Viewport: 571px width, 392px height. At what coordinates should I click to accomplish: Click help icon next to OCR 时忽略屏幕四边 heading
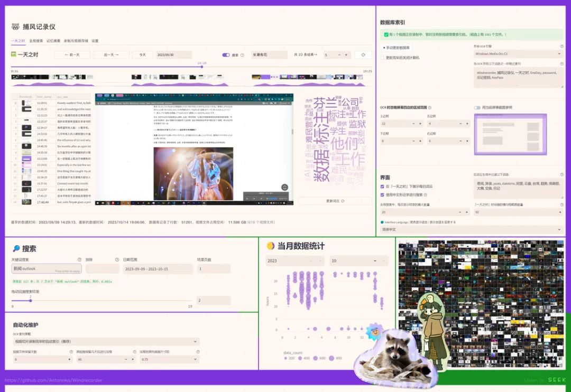point(430,108)
